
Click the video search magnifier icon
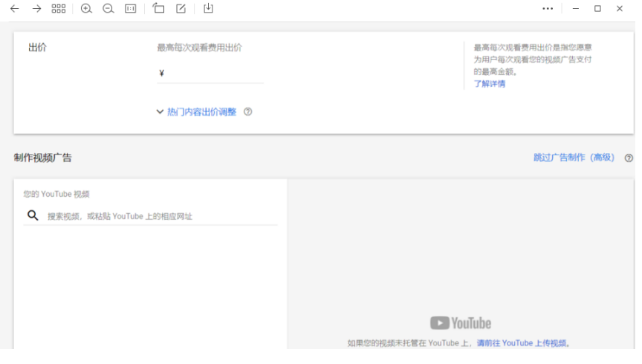[33, 215]
